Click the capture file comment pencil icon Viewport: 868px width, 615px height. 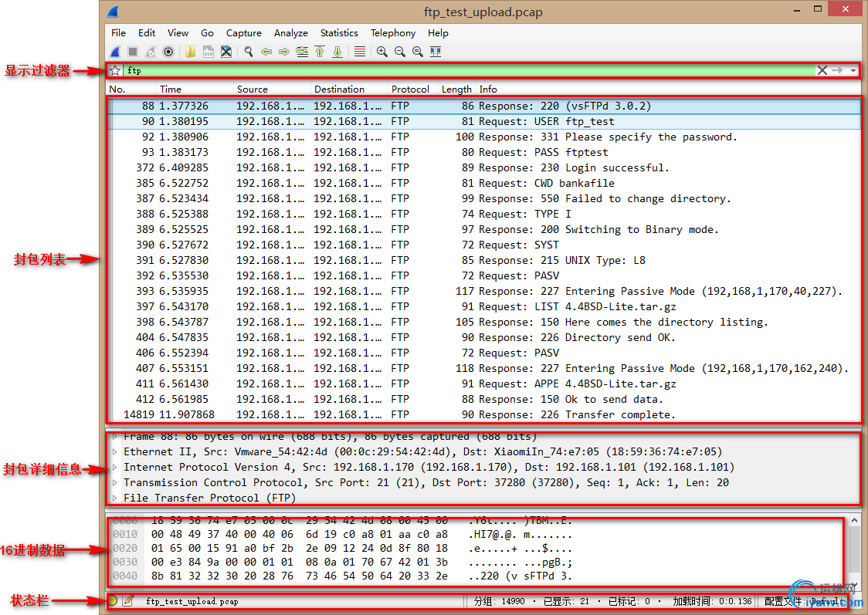tap(128, 600)
